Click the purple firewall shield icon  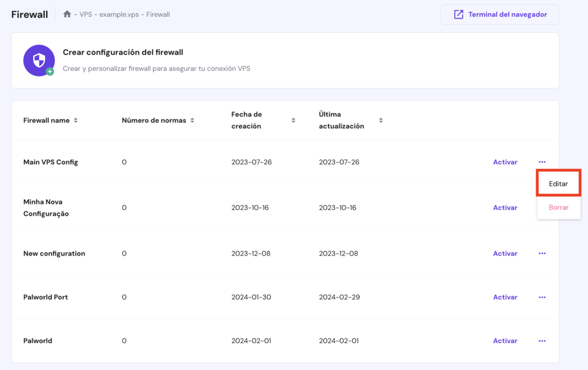tap(38, 60)
